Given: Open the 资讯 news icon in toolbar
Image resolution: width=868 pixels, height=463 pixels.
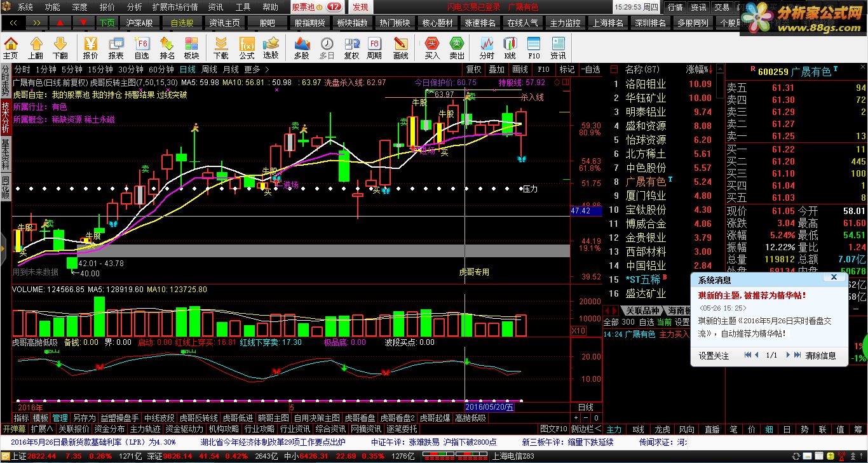Looking at the screenshot, I should [558, 48].
